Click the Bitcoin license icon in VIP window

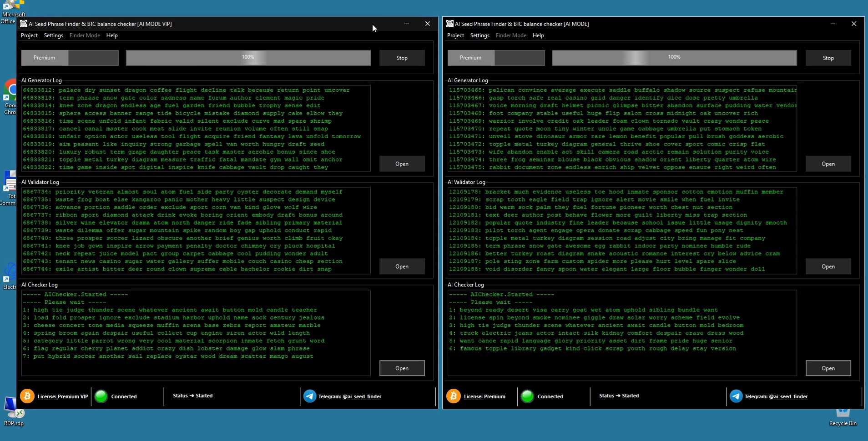[x=27, y=396]
